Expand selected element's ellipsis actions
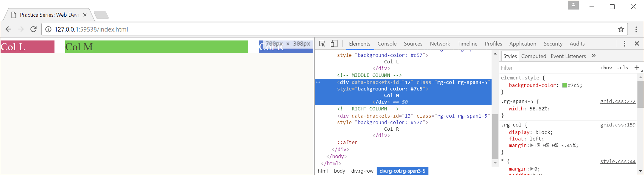This screenshot has height=175, width=644. [x=318, y=82]
